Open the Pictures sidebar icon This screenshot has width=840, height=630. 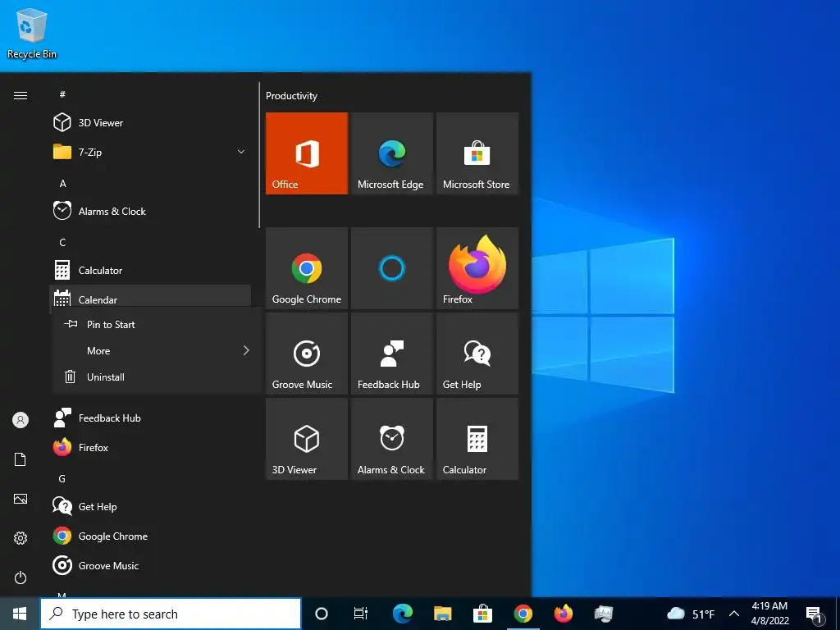tap(21, 499)
